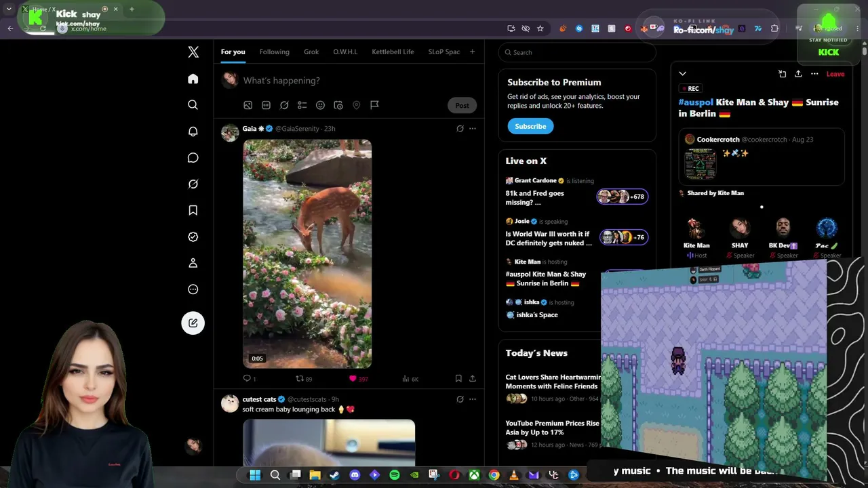
Task: Reply to Gaia's deer post
Action: tap(250, 379)
